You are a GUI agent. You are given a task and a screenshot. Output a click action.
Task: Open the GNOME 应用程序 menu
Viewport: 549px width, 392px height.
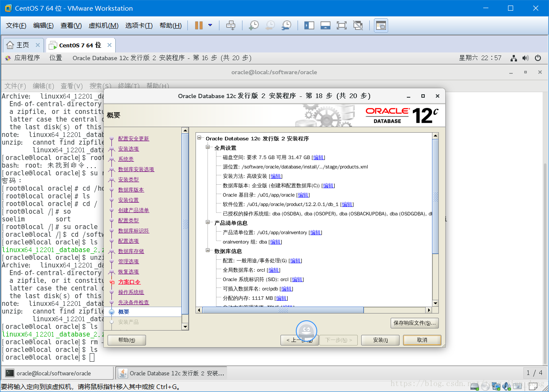pyautogui.click(x=23, y=58)
